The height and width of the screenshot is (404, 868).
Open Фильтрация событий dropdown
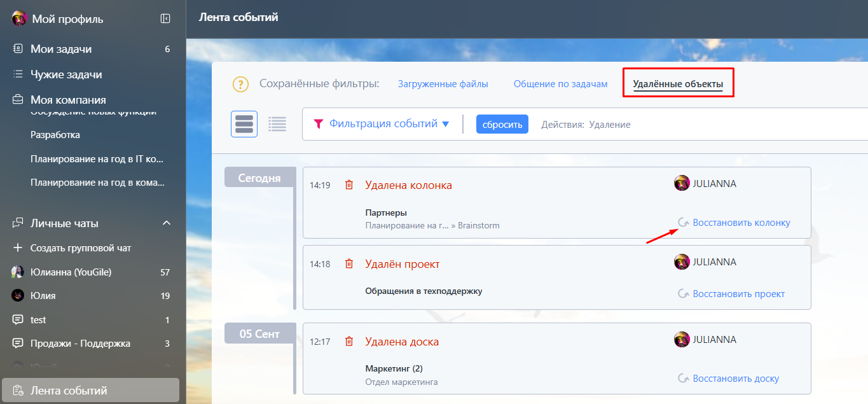click(x=389, y=124)
